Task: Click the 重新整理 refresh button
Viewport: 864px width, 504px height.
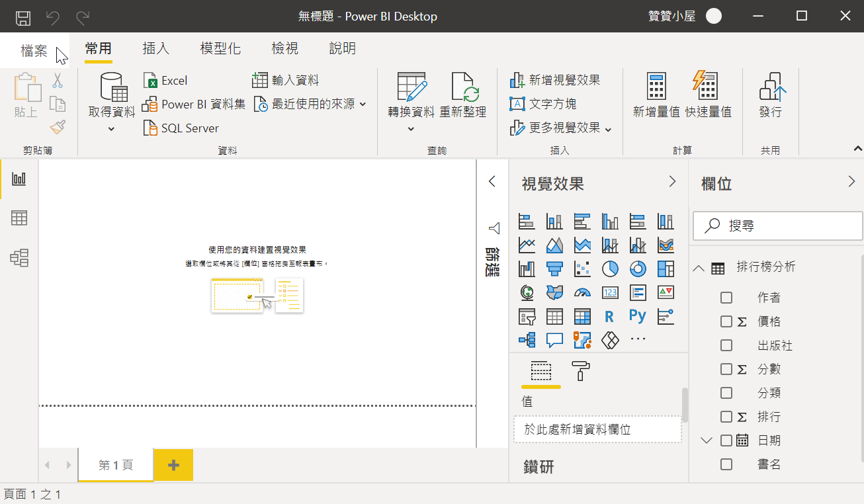Action: (463, 95)
